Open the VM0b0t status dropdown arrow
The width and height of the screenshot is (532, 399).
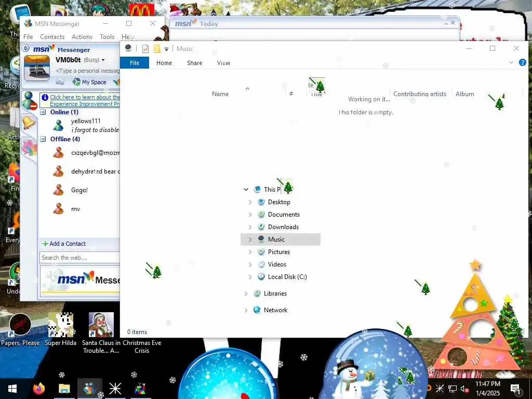(103, 60)
